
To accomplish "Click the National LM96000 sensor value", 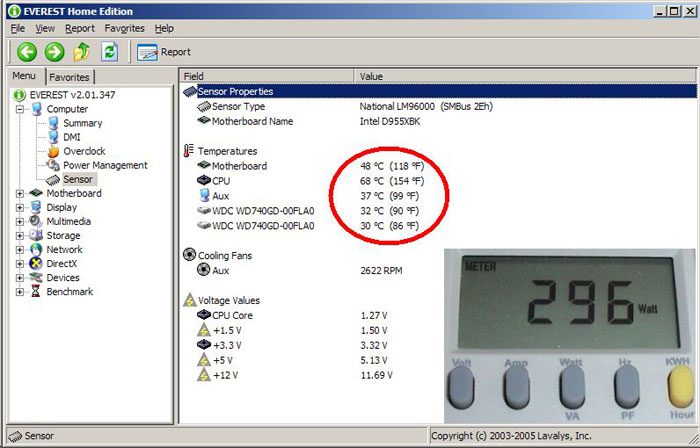I will (426, 107).
